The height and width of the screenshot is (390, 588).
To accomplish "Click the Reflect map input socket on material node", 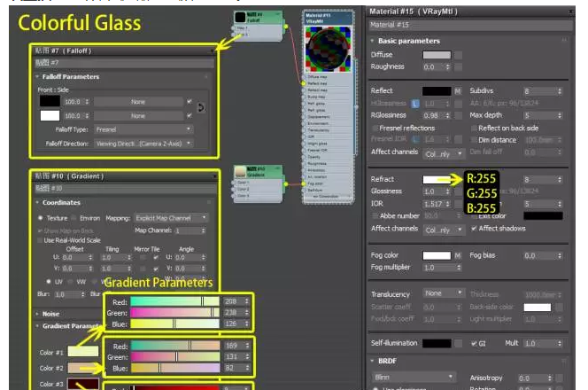I will click(305, 84).
